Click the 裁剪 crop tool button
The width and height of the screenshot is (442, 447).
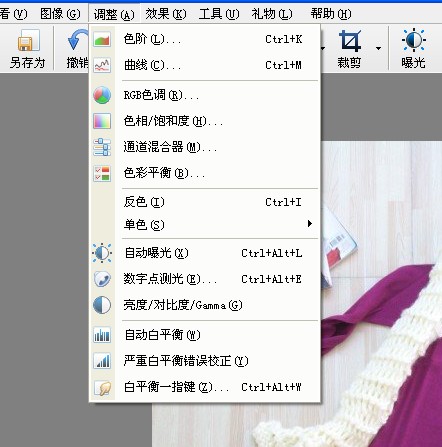click(x=350, y=49)
